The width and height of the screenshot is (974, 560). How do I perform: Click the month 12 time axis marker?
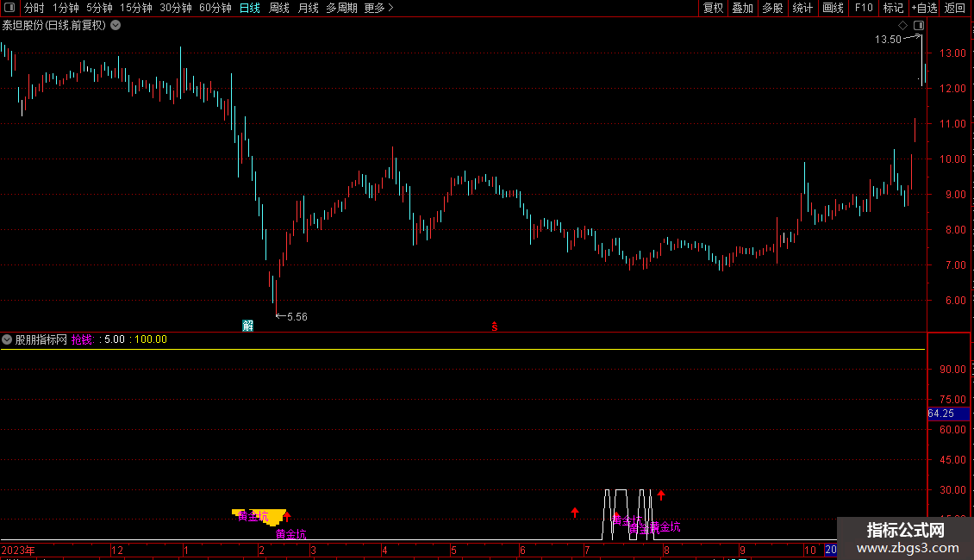click(x=116, y=550)
